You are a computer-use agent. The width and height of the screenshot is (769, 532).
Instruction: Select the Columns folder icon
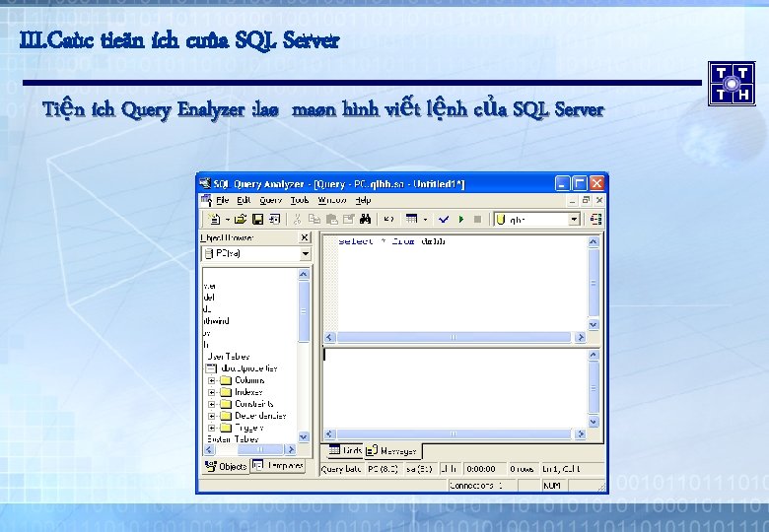click(x=226, y=380)
